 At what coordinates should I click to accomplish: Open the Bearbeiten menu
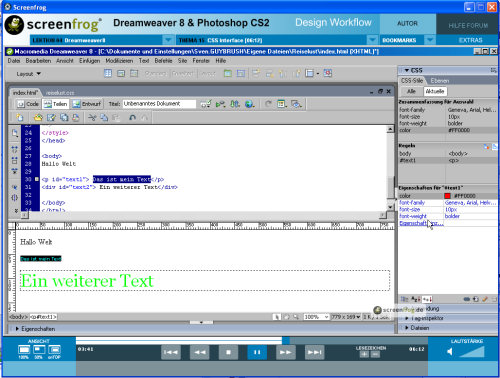[38, 61]
